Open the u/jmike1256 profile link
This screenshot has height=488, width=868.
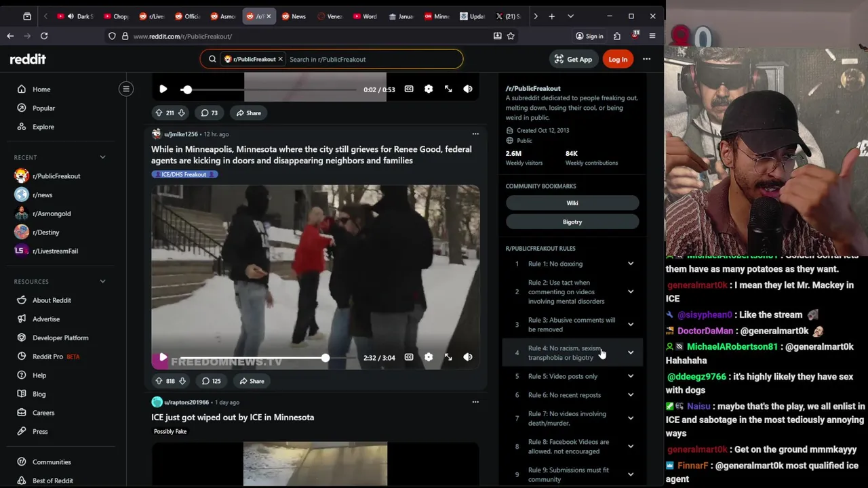[x=181, y=134]
